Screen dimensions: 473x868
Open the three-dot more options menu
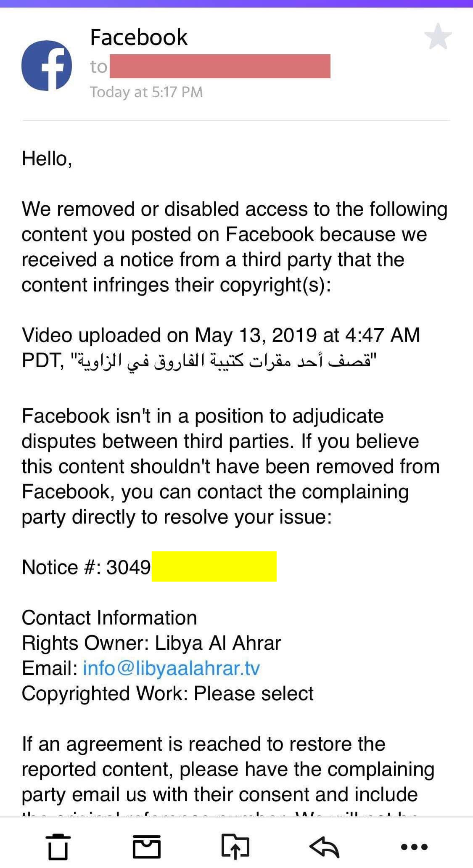point(414,847)
